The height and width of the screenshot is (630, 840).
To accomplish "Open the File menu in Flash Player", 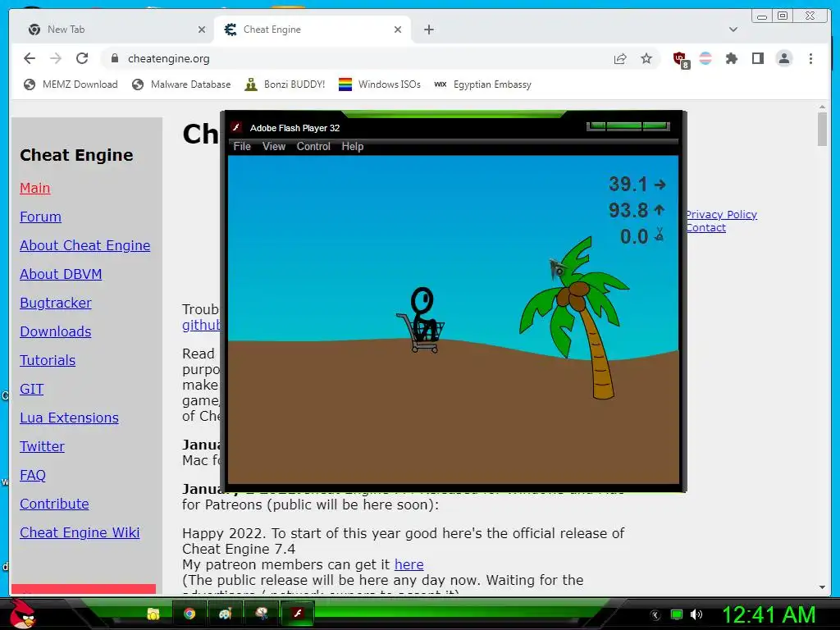I will pos(242,146).
